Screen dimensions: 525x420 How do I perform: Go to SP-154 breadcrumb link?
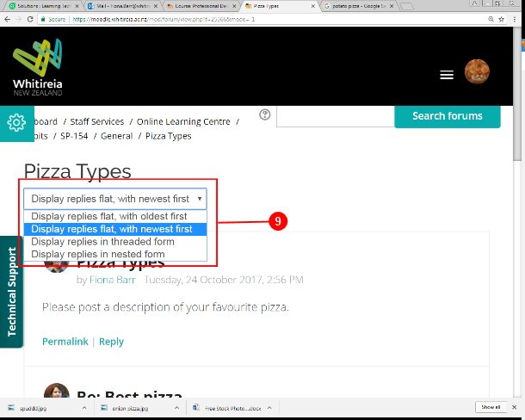tap(74, 136)
